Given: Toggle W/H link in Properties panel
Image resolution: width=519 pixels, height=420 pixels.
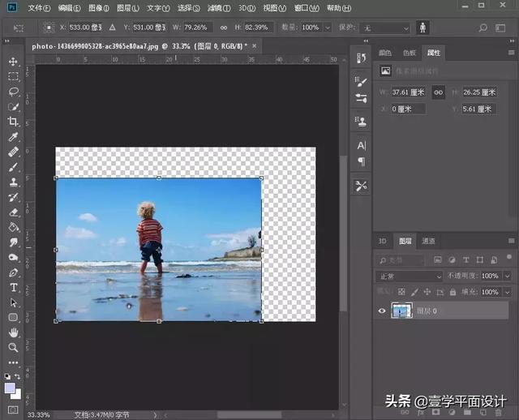Looking at the screenshot, I should 439,92.
